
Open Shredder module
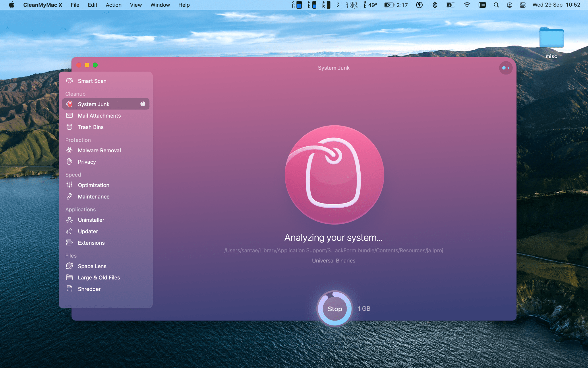(106, 289)
